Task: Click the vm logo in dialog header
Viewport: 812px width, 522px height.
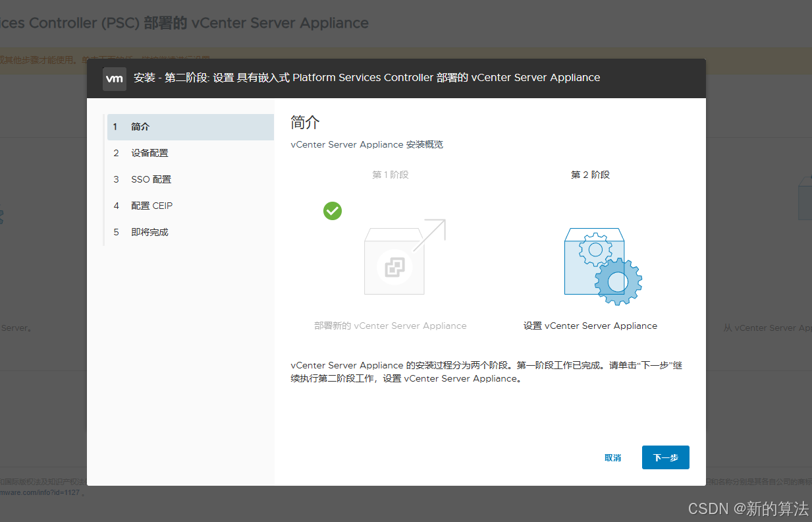Action: (115, 78)
